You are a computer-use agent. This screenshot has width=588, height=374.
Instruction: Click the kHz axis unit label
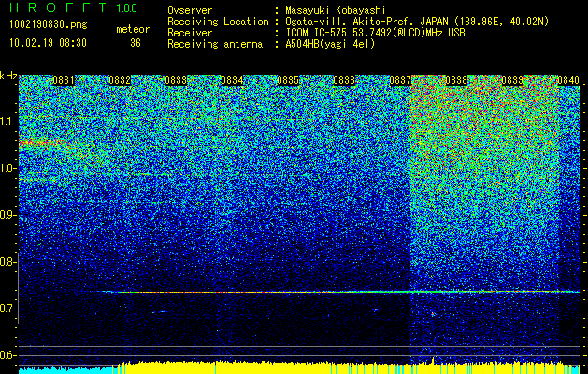pos(8,76)
